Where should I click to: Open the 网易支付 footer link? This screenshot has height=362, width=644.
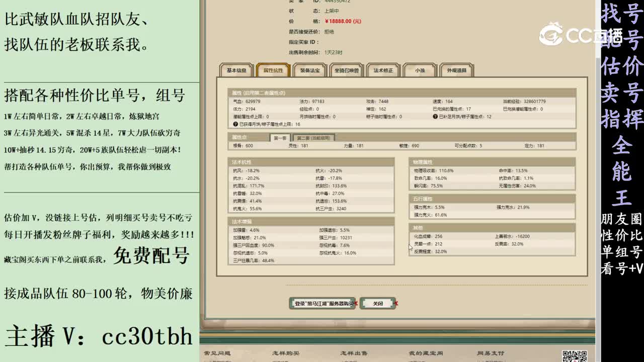491,353
